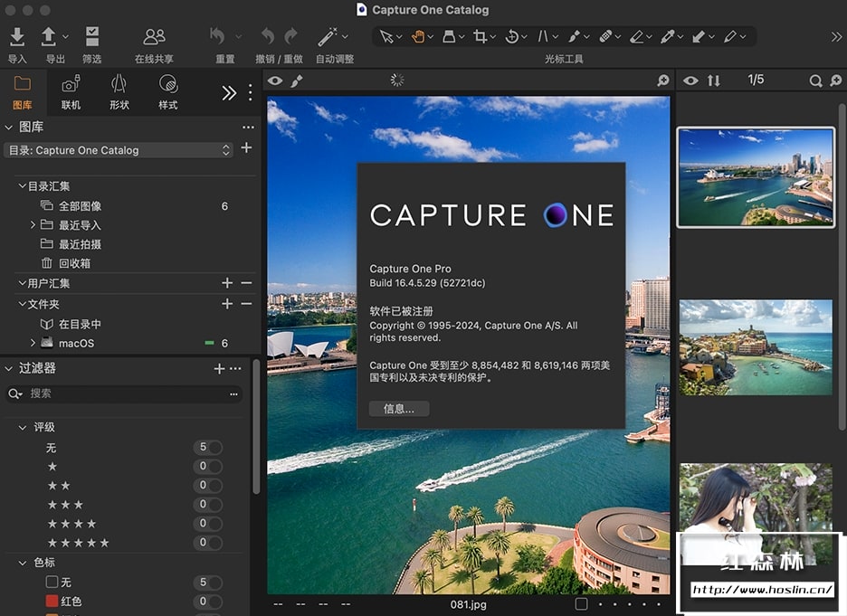Click the Live share icon
The image size is (847, 616).
(x=154, y=37)
